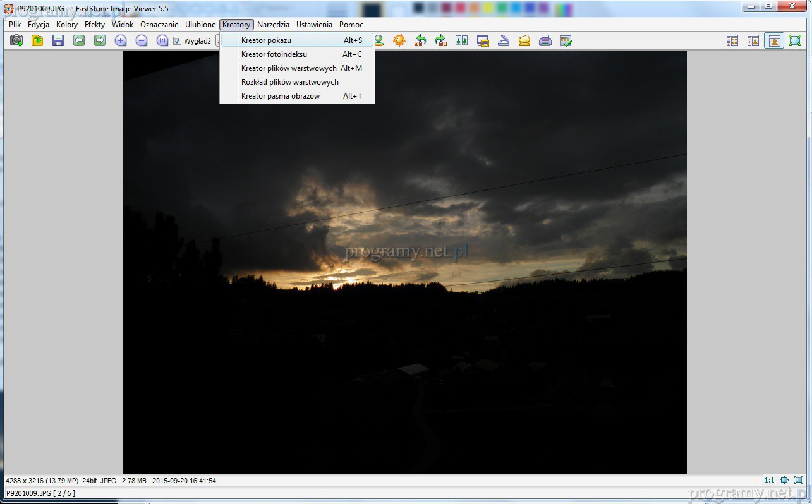The height and width of the screenshot is (504, 812).
Task: Choose Kreator fotoindeksu from the menu
Action: tap(274, 54)
